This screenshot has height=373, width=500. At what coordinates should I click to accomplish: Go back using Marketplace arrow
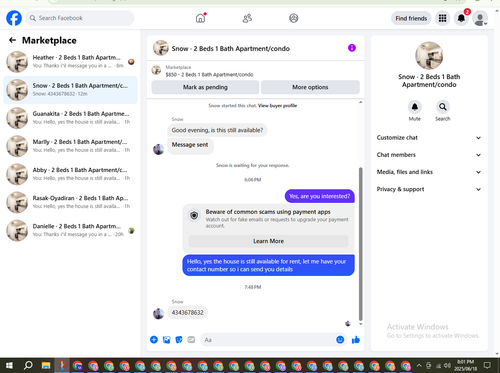[x=12, y=40]
